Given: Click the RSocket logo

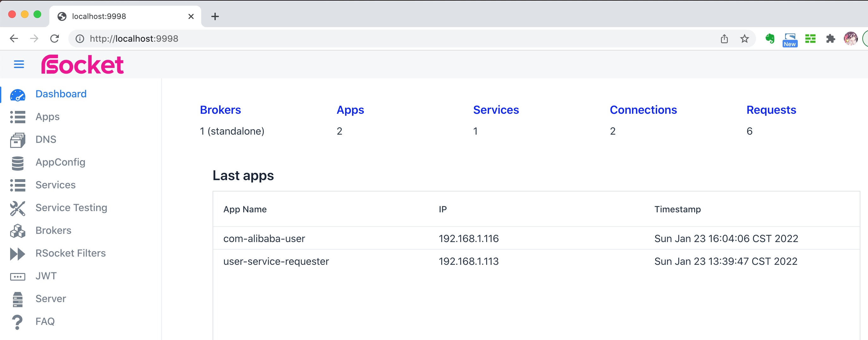Looking at the screenshot, I should coord(82,64).
